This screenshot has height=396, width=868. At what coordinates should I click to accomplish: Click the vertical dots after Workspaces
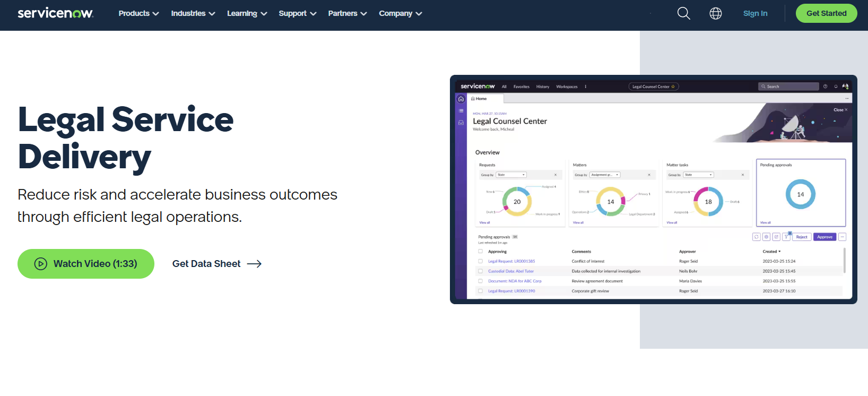[586, 87]
